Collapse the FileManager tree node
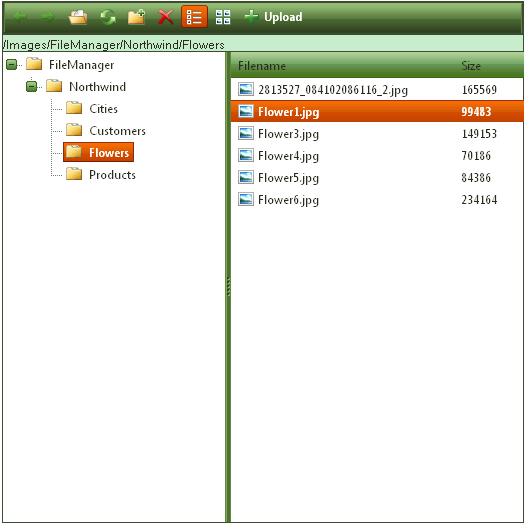524x523 pixels. 11,64
